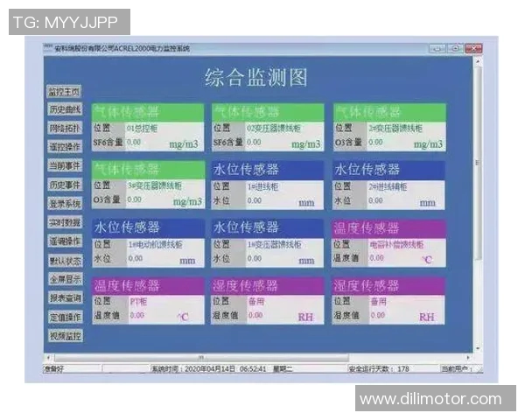This screenshot has height=420, width=525.
Task: View 实时数据 real-time data
Action: [64, 222]
